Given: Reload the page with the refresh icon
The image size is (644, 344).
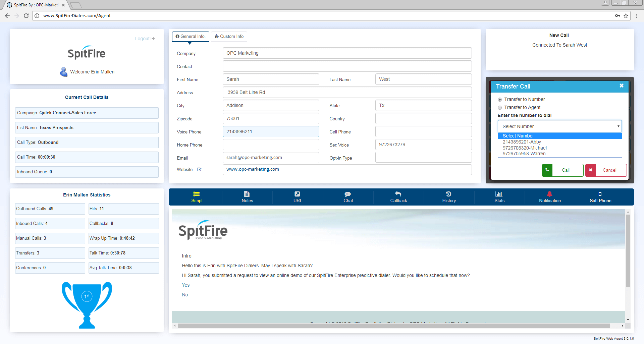Looking at the screenshot, I should [26, 16].
